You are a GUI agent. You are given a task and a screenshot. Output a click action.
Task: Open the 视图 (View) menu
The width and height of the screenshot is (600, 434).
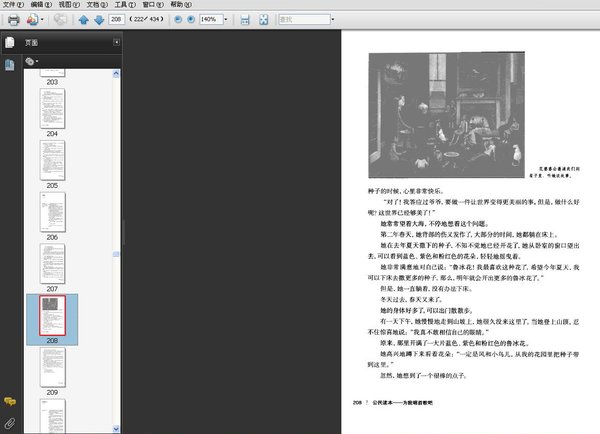point(67,5)
